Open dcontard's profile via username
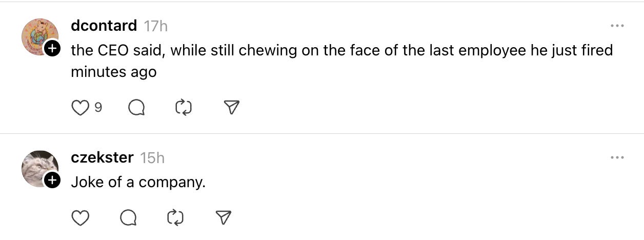Viewport: 644px width, 240px height. point(104,26)
